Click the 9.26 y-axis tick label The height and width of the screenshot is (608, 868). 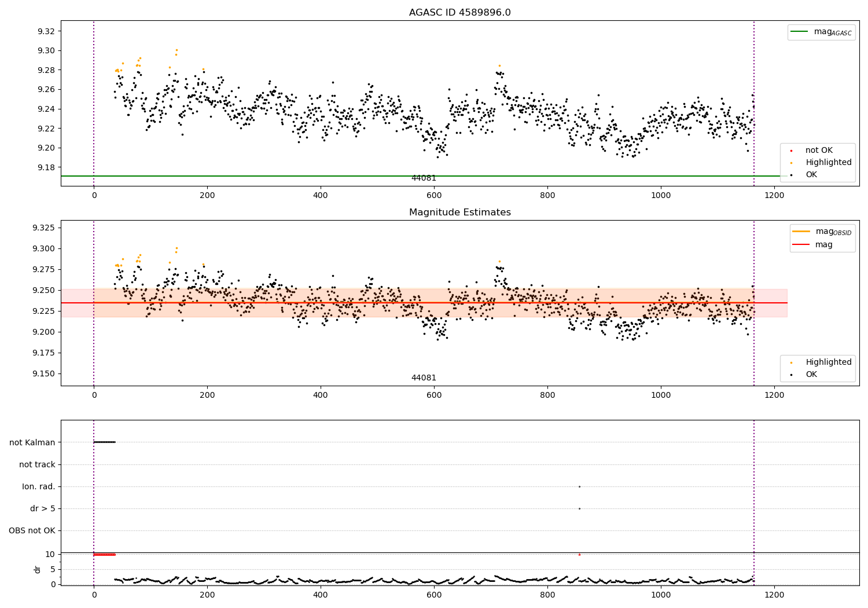[45, 90]
